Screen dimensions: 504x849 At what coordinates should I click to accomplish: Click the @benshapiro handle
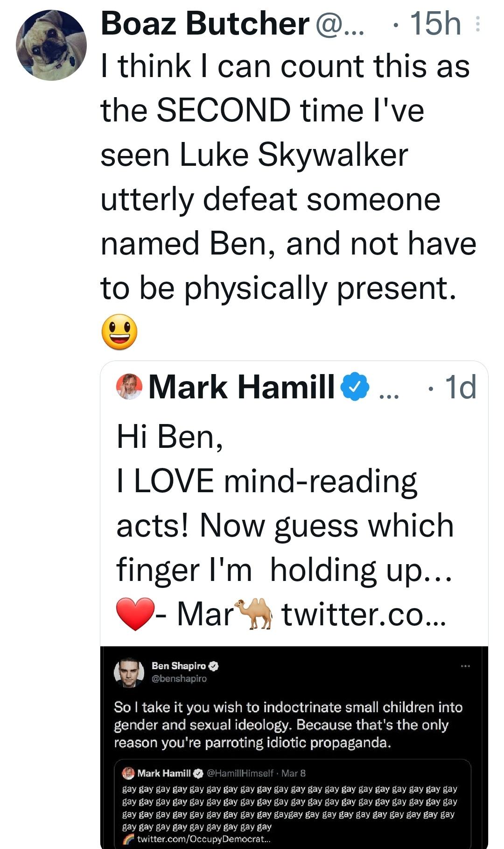179,679
